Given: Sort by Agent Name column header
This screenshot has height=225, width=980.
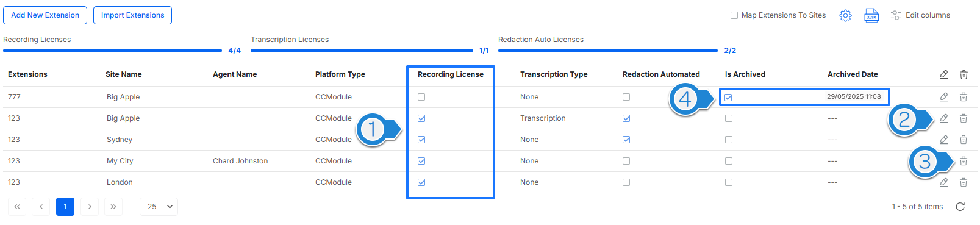Looking at the screenshot, I should click(235, 74).
